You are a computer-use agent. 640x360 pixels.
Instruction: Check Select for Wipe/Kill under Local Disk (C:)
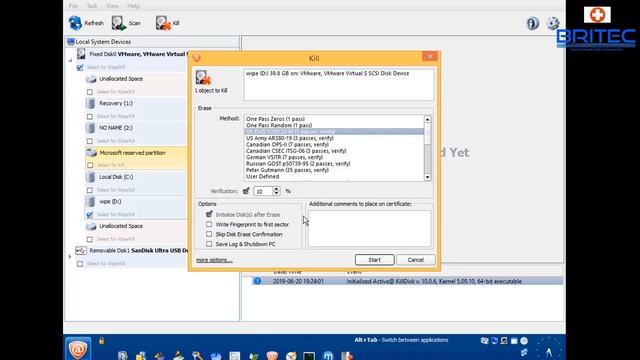[90, 190]
